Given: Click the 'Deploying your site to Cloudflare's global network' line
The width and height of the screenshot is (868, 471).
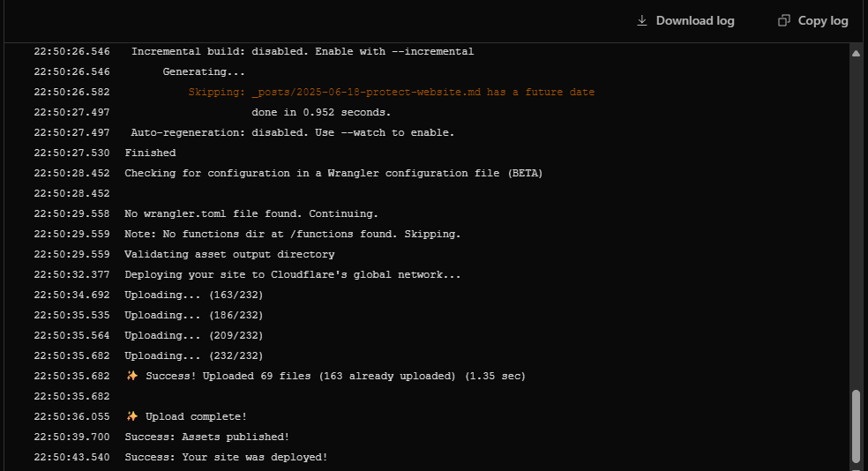Looking at the screenshot, I should click(x=292, y=274).
